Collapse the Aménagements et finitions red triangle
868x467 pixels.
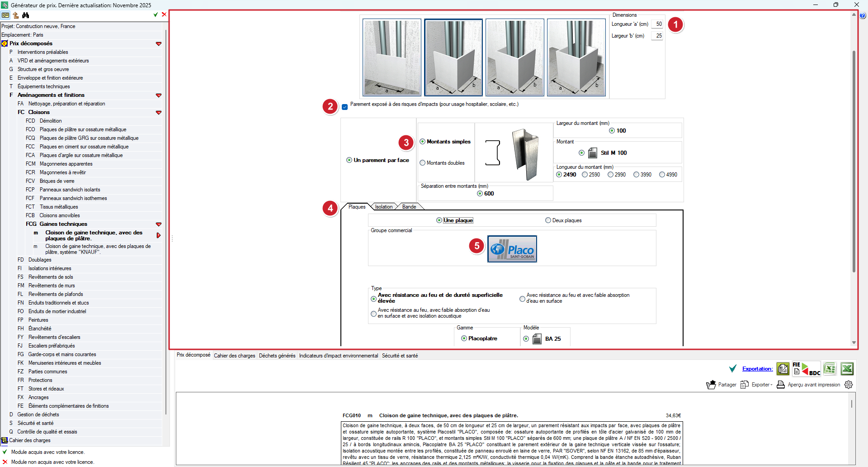point(159,95)
